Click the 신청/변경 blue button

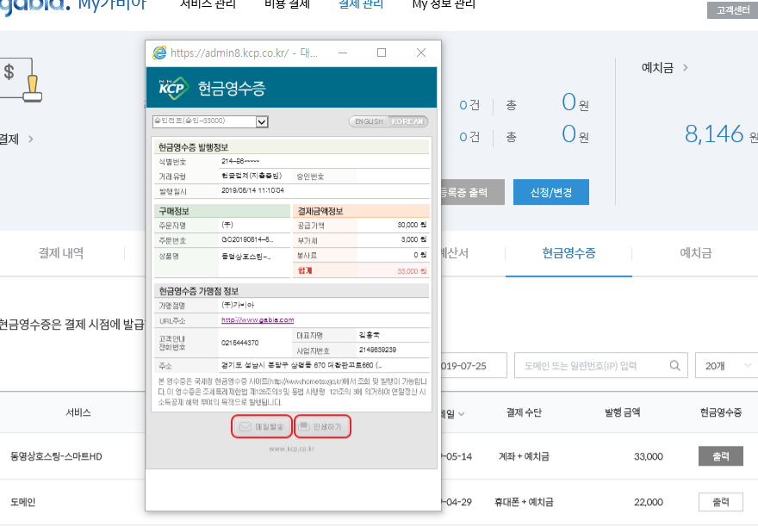coord(551,192)
